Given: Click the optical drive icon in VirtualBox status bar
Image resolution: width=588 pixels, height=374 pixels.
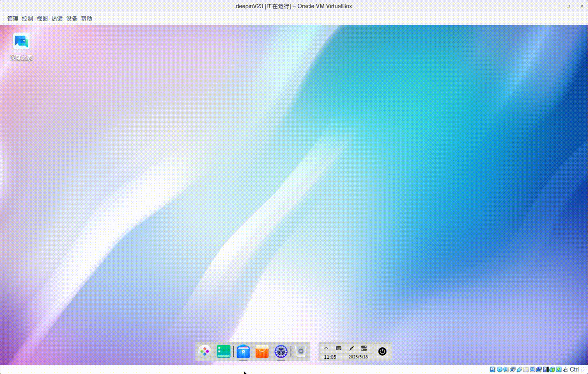Looking at the screenshot, I should point(499,369).
